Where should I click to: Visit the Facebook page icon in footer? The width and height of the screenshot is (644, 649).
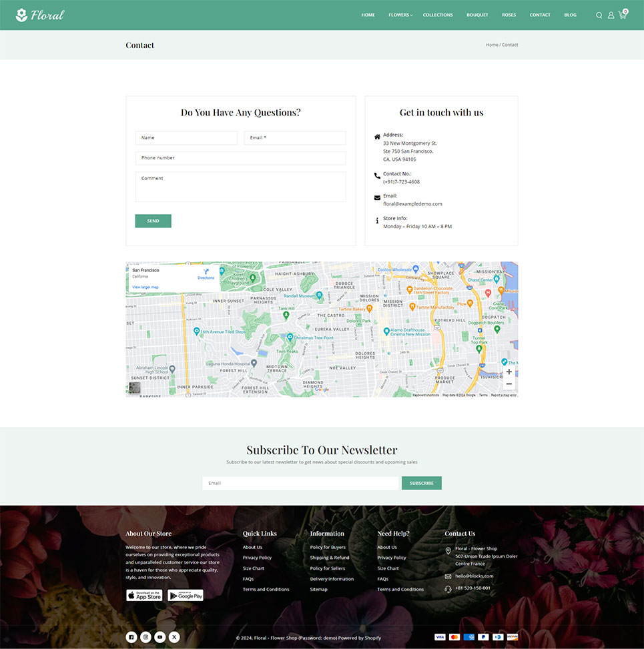coord(131,637)
